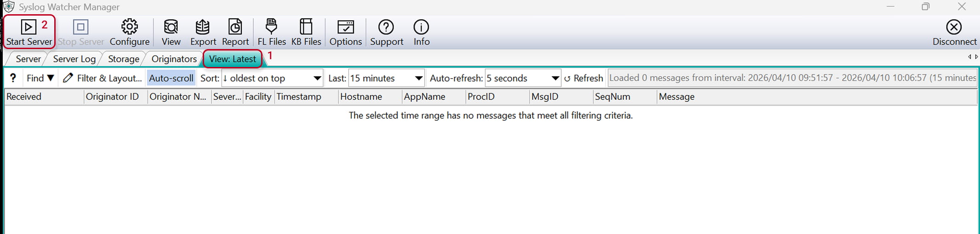Close the Syslog Watcher Manager window

(x=962, y=6)
